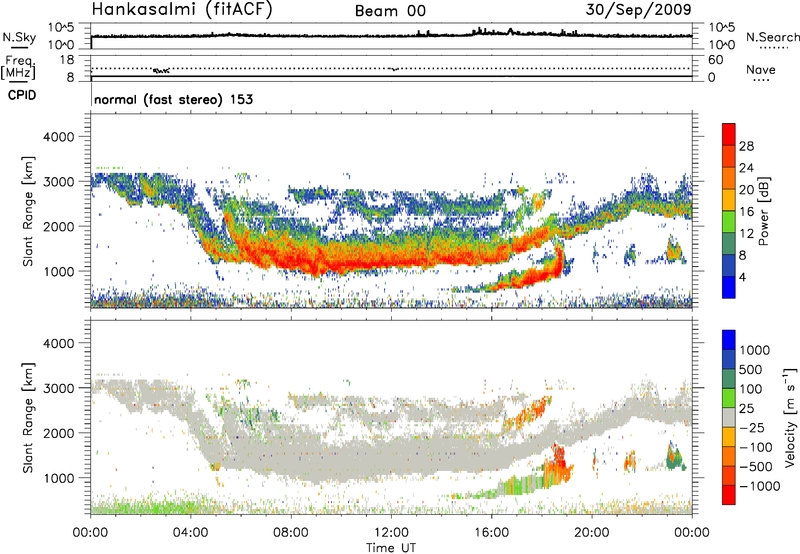This screenshot has height=554, width=800.
Task: Pick the red bottom segment of Velocity bar
Action: point(729,495)
